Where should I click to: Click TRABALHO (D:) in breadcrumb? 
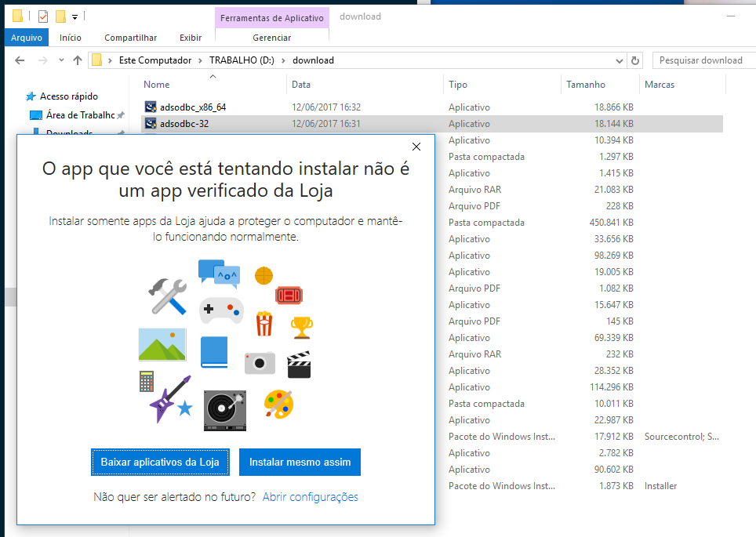242,60
